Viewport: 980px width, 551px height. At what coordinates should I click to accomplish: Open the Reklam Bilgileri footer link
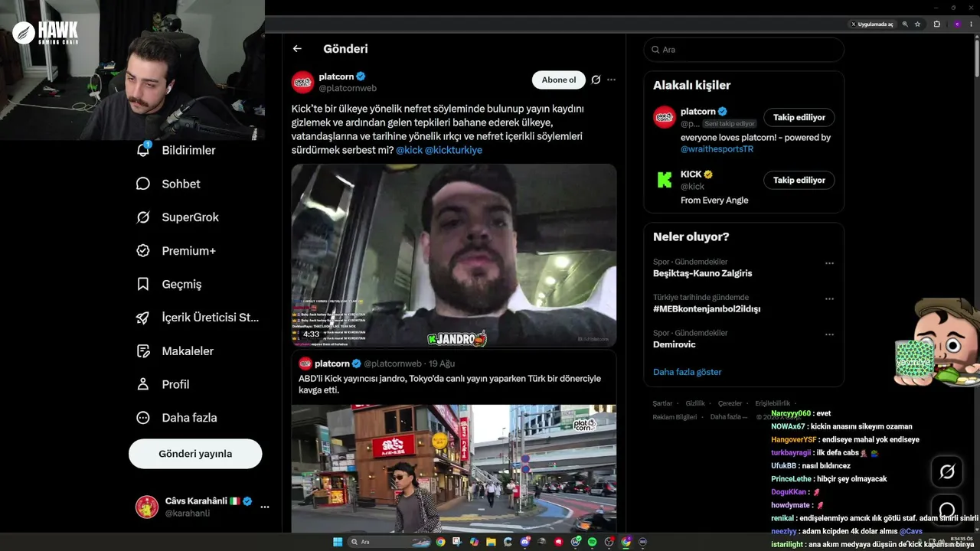675,417
